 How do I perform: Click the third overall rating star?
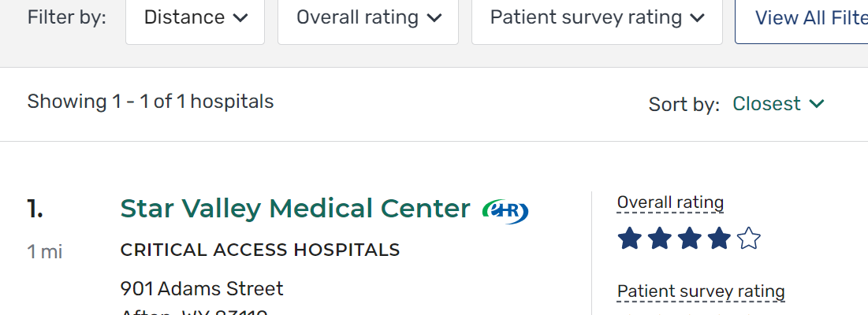pos(689,238)
